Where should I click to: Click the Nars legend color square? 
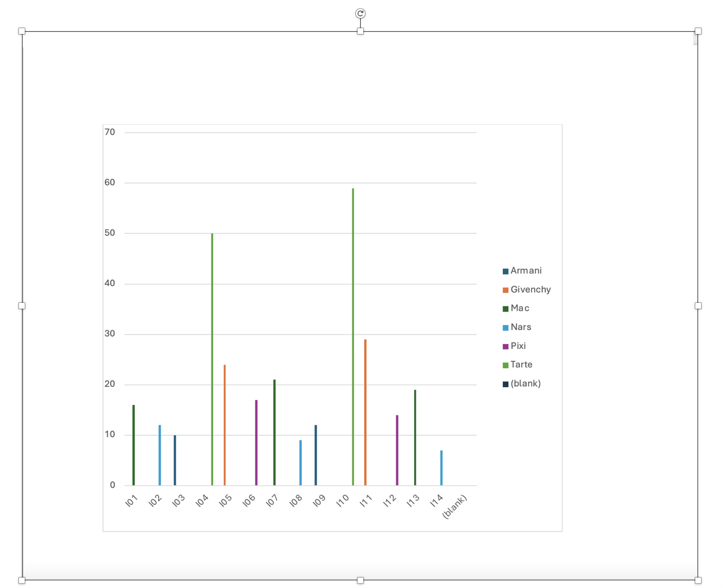click(x=505, y=328)
